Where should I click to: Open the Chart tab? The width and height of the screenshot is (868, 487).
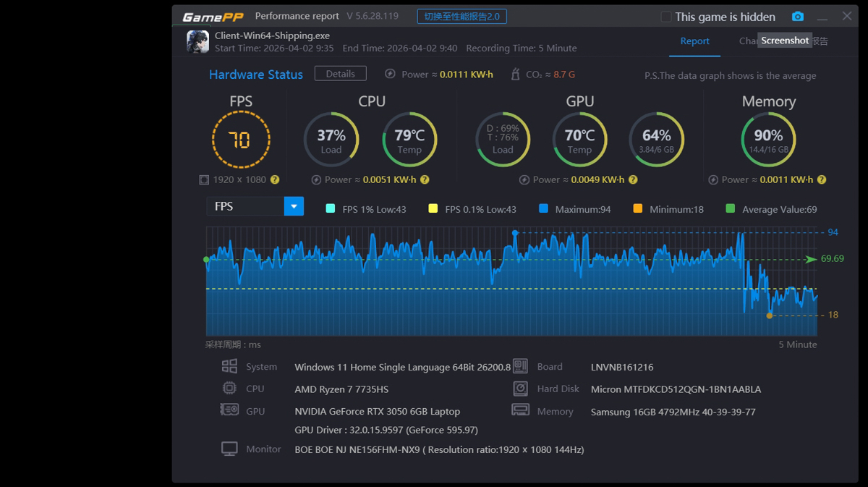pyautogui.click(x=748, y=41)
